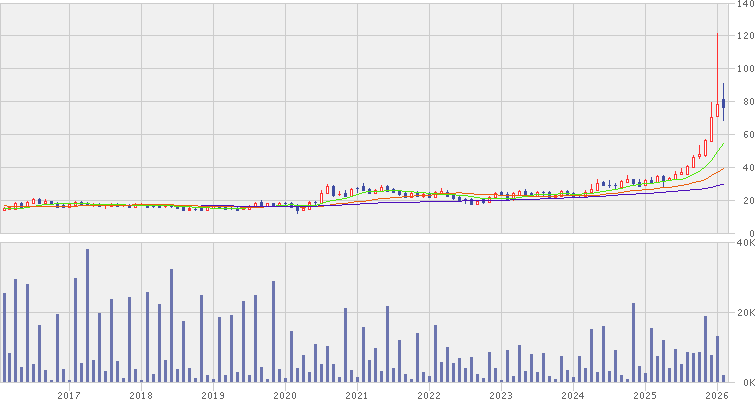The height and width of the screenshot is (400, 755).
Task: Click the 140 price axis label
Action: tap(743, 6)
